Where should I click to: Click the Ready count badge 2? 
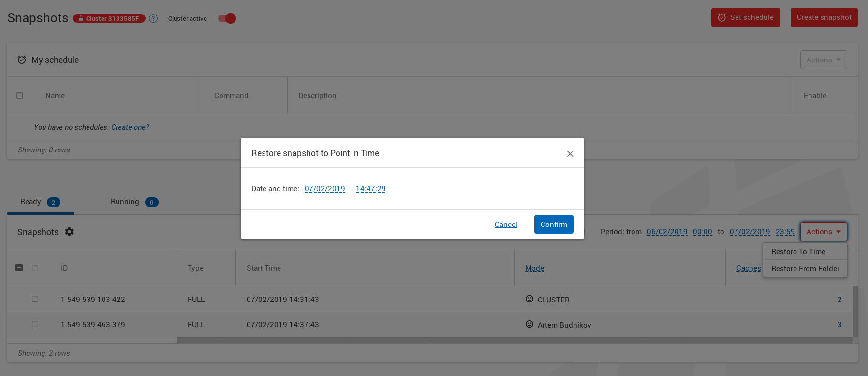pyautogui.click(x=54, y=202)
